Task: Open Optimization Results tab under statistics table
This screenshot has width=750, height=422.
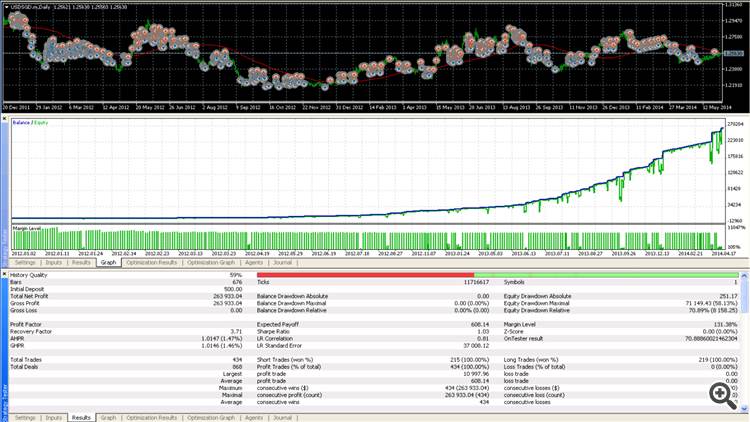Action: pyautogui.click(x=152, y=418)
